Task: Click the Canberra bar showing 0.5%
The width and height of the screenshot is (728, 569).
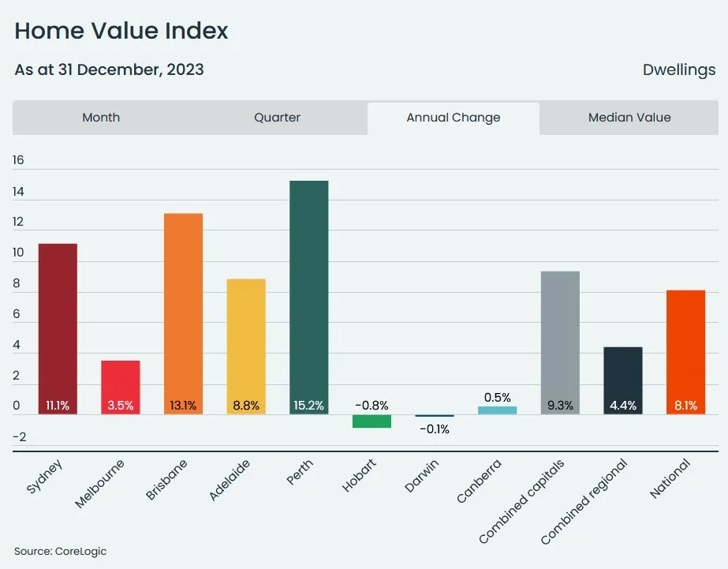Action: click(x=496, y=409)
